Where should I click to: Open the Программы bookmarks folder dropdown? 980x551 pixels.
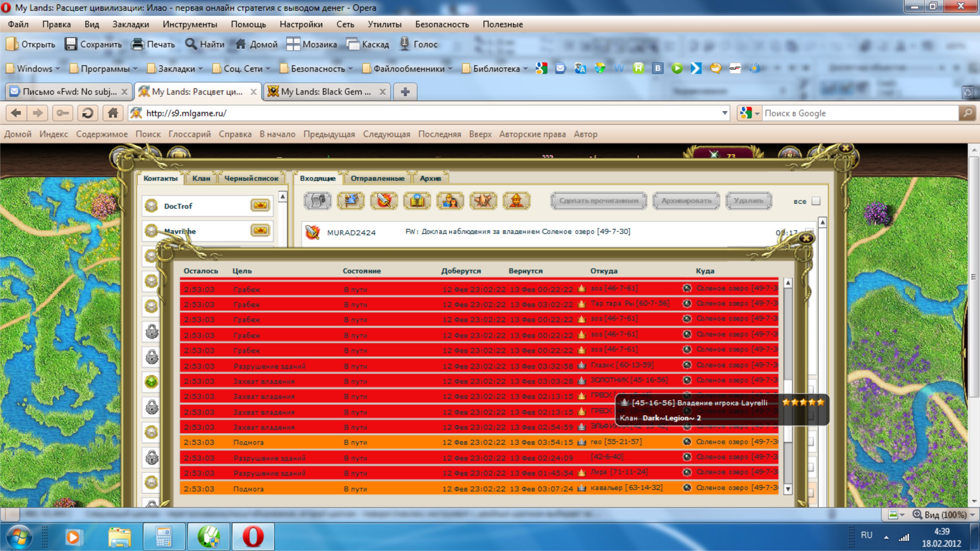(103, 68)
